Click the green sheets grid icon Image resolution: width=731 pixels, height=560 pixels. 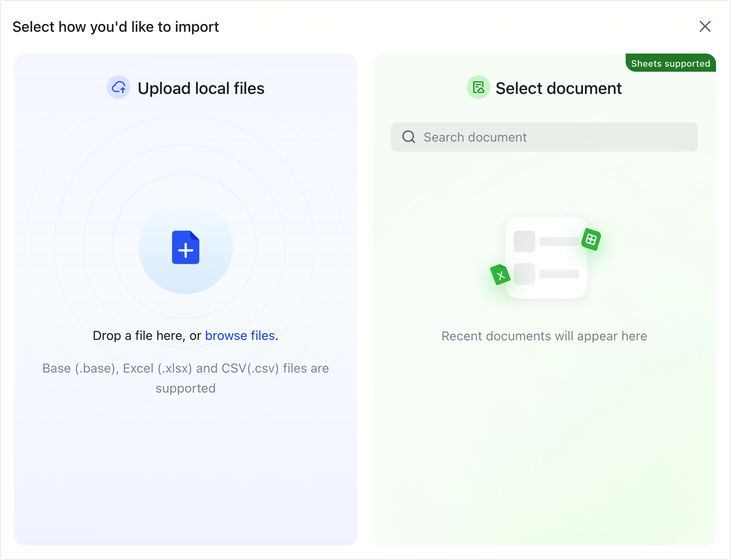tap(591, 239)
